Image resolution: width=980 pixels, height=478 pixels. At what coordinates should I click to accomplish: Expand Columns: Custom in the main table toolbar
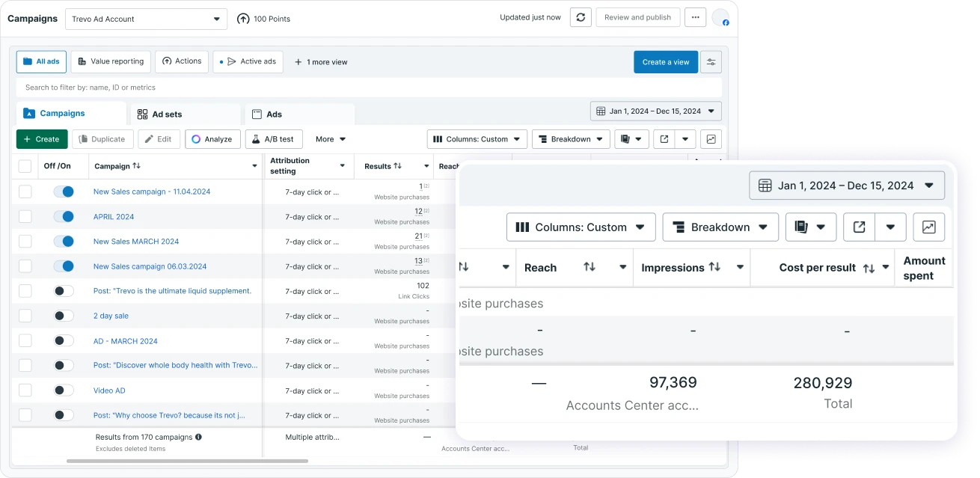[477, 139]
